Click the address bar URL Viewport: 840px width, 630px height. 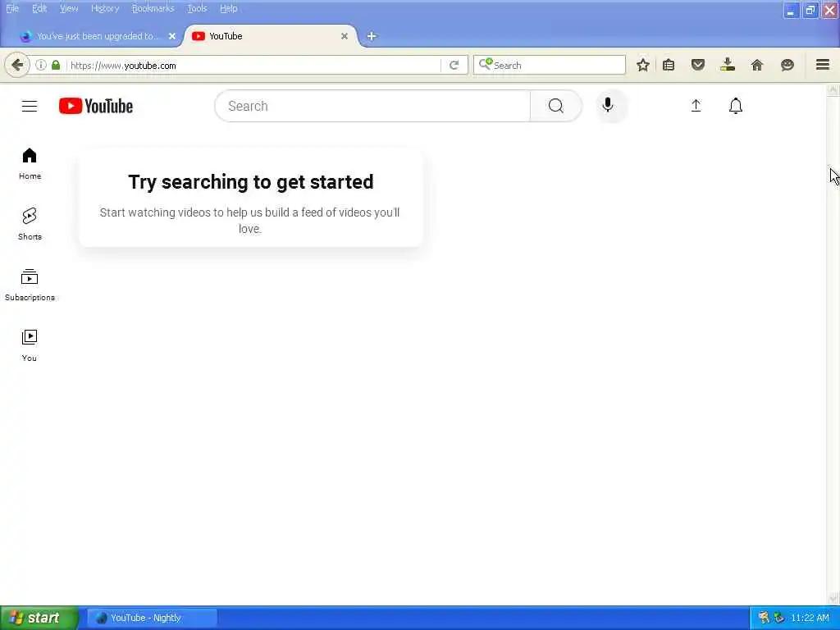(x=123, y=66)
